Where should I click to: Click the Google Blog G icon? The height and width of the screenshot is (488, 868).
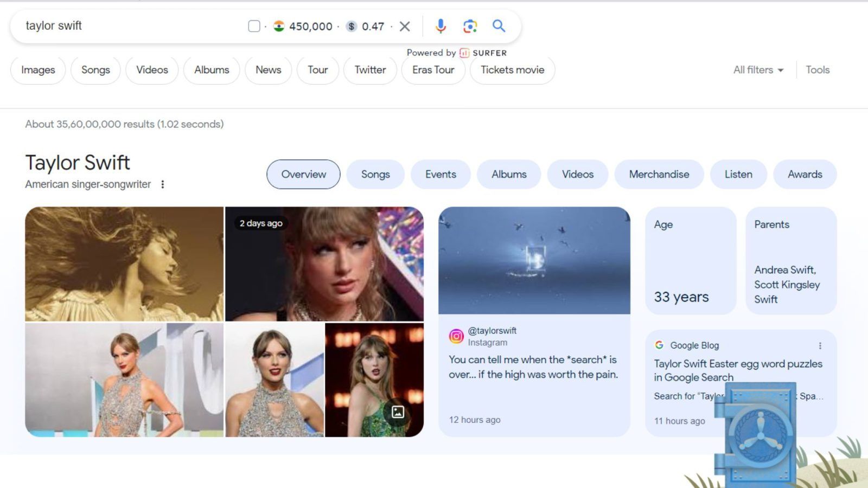point(659,345)
